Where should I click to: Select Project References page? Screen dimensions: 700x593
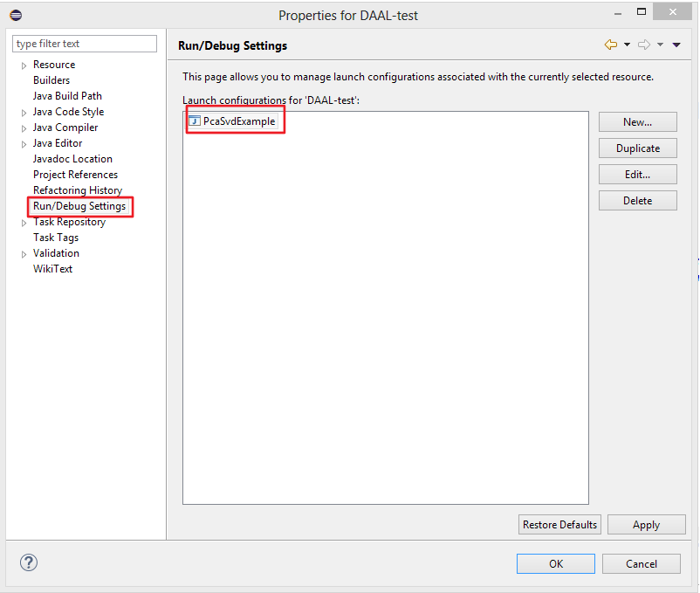pos(75,175)
